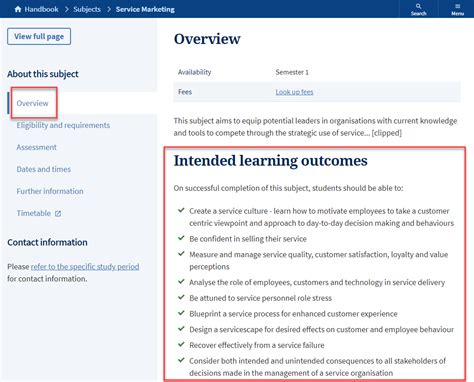Click 'Be confident in selling their service' item
This screenshot has width=474, height=382.
click(248, 239)
